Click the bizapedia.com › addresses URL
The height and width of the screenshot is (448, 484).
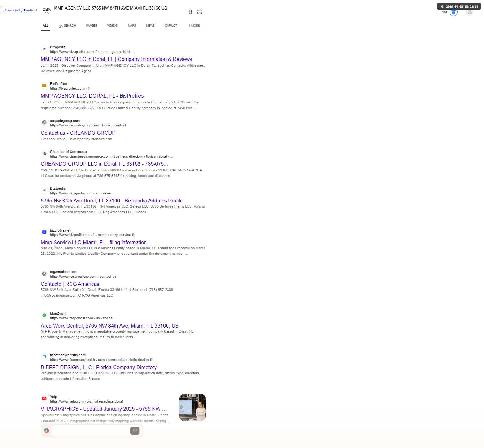click(81, 194)
